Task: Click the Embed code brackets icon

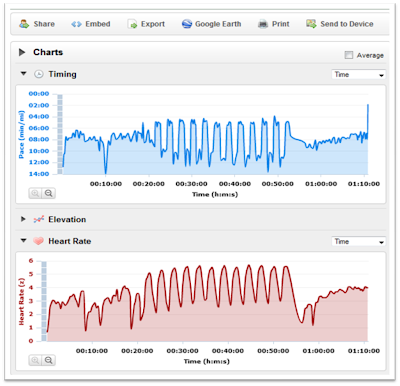Action: pyautogui.click(x=76, y=24)
